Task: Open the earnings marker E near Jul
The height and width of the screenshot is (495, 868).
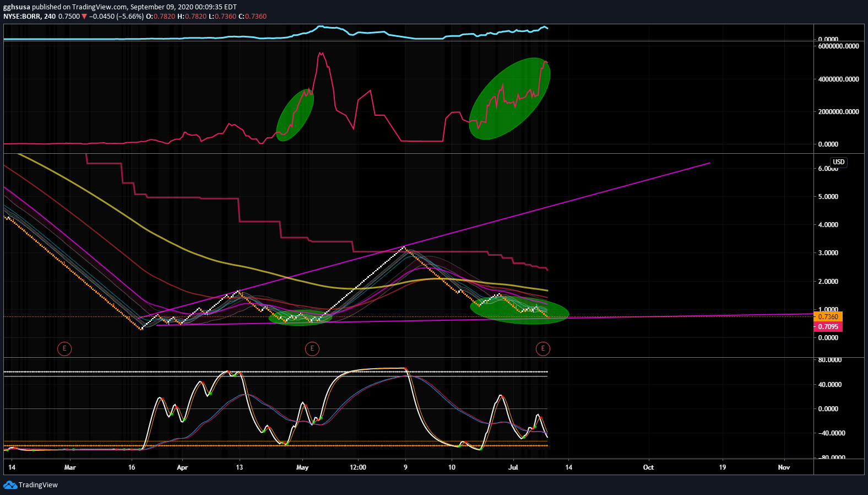Action: (543, 348)
